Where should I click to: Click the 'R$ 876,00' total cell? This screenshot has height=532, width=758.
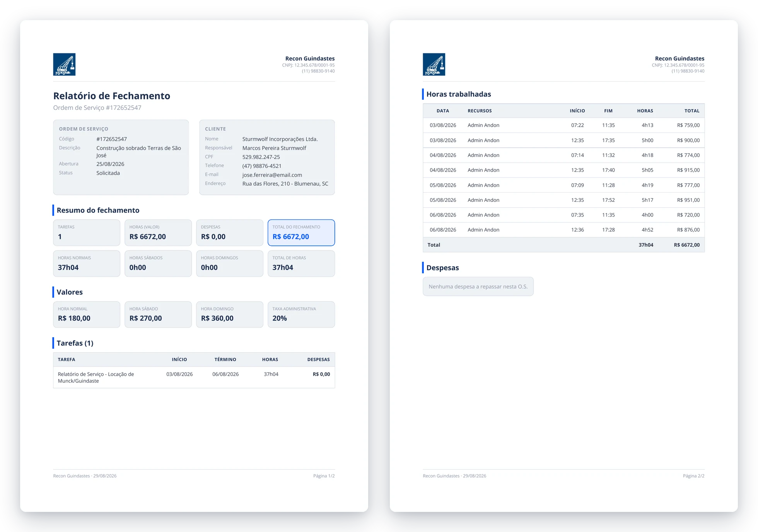point(688,230)
